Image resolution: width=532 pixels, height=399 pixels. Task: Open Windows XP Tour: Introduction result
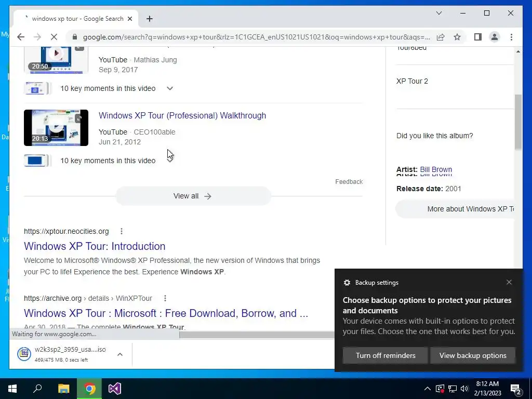[95, 246]
